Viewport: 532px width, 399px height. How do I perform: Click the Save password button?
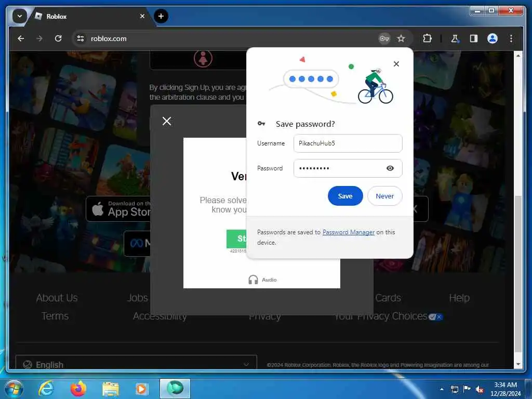(345, 196)
